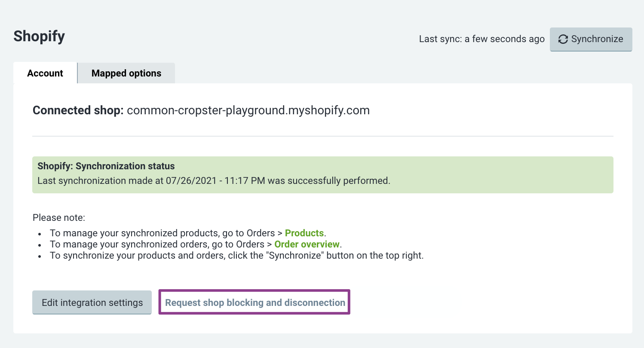644x348 pixels.
Task: Open the Order overview link
Action: click(307, 244)
